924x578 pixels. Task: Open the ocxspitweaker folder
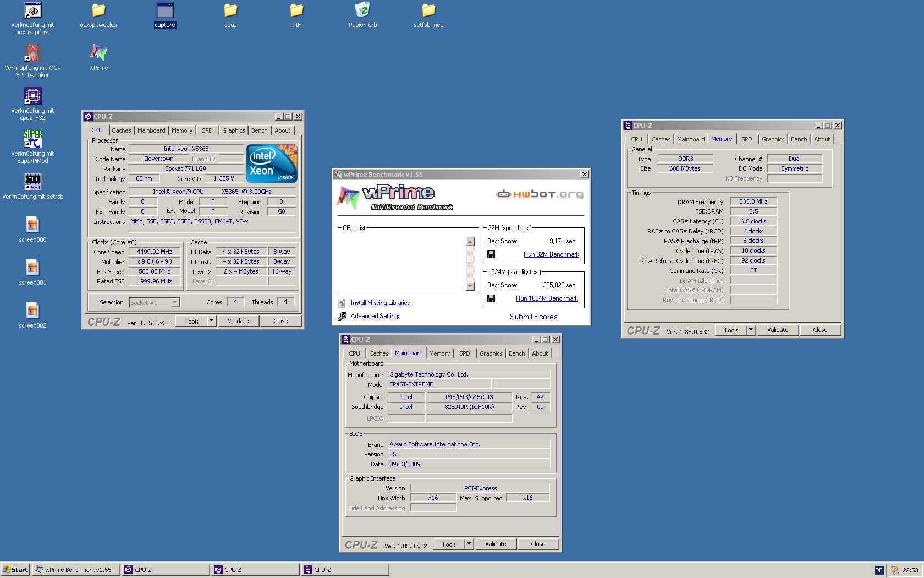click(x=98, y=11)
